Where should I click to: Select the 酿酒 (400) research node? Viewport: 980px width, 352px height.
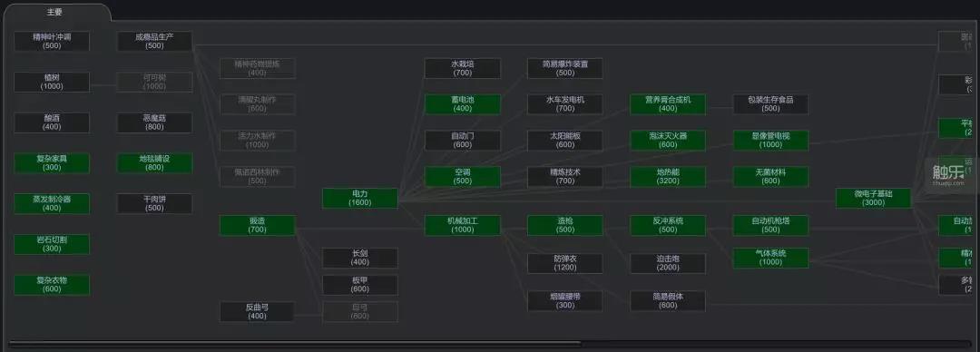click(52, 122)
